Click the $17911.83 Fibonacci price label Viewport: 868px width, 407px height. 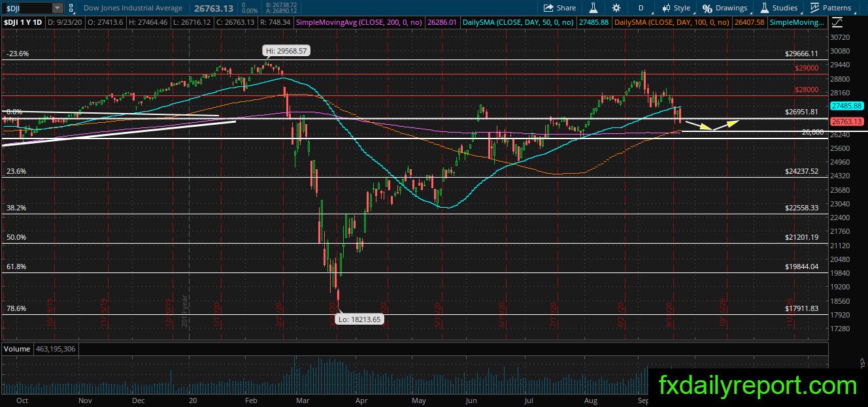(801, 308)
